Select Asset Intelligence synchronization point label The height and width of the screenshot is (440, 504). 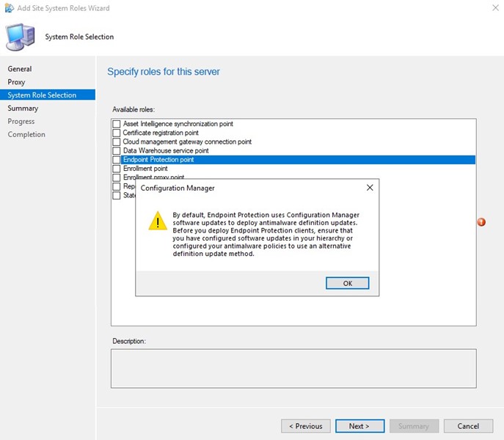(178, 124)
